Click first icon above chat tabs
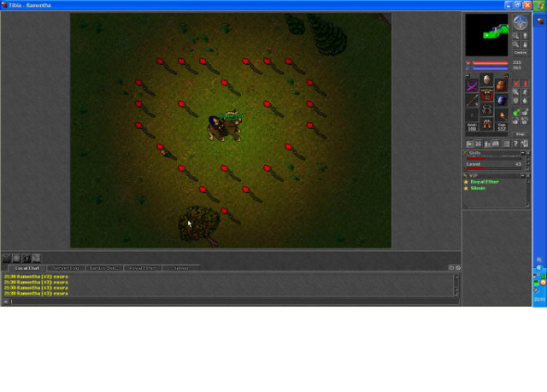The width and height of the screenshot is (547, 392). [x=6, y=258]
